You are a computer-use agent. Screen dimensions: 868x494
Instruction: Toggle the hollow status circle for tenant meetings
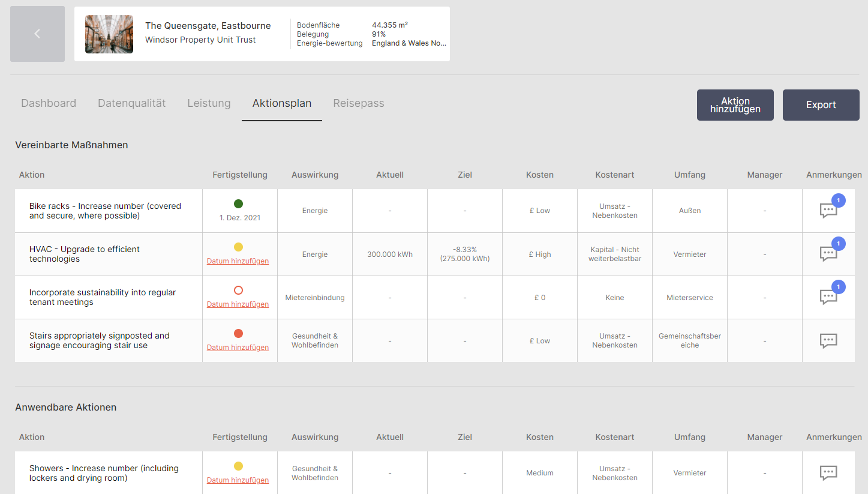pos(239,290)
